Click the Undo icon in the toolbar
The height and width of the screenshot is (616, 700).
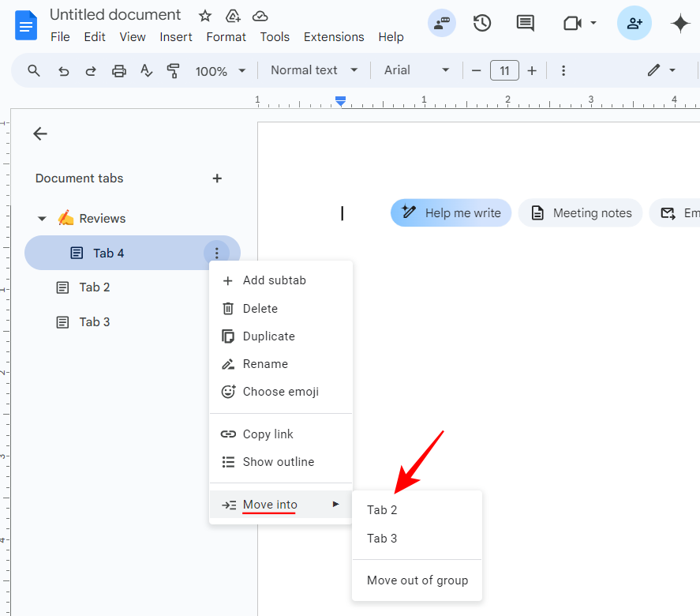(x=63, y=70)
